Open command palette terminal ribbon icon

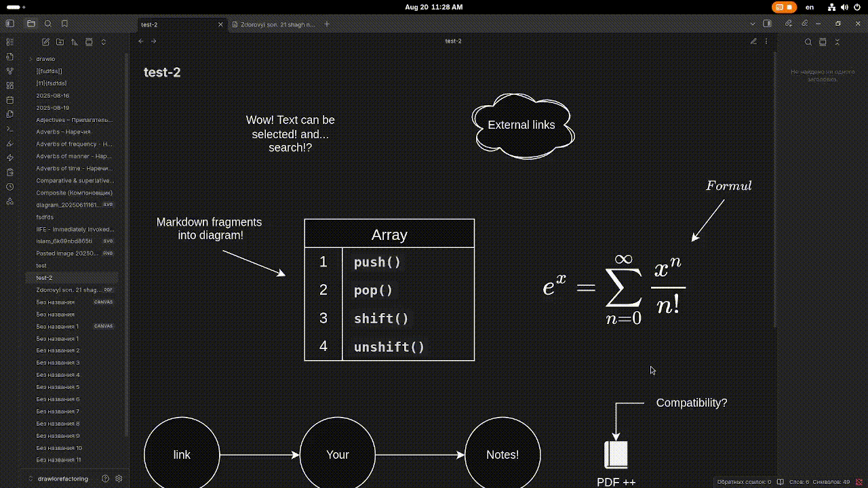9,129
